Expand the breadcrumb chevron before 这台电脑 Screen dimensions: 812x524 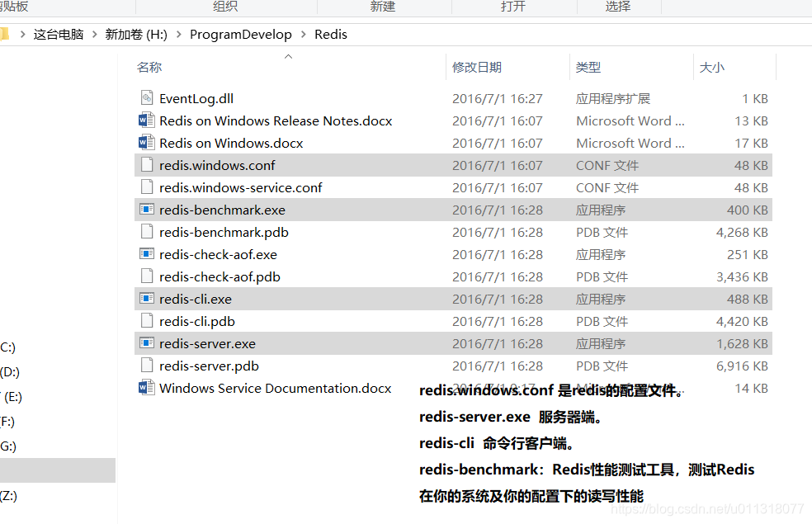click(23, 34)
